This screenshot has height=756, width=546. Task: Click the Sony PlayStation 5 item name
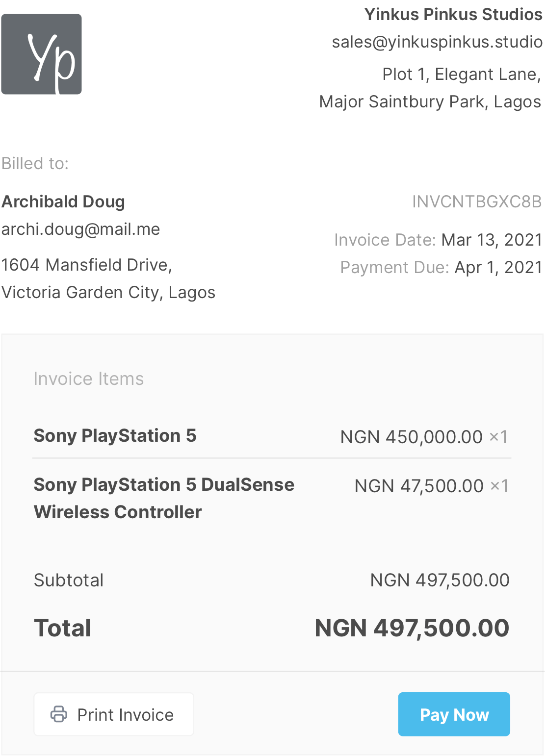pos(115,435)
